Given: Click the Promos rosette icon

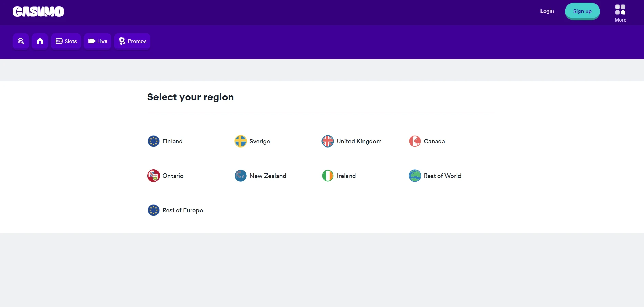Looking at the screenshot, I should [x=122, y=41].
